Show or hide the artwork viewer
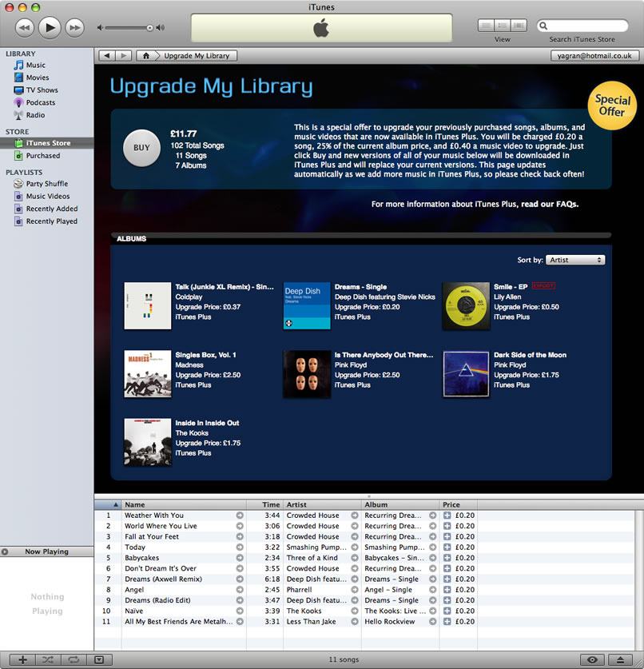The height and width of the screenshot is (669, 644). click(99, 659)
